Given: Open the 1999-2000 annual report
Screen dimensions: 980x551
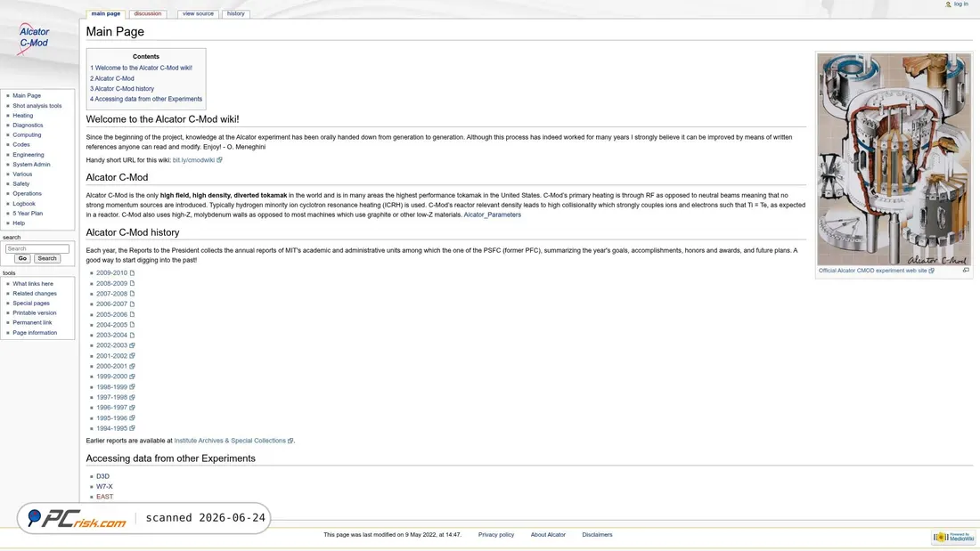Looking at the screenshot, I should point(111,377).
